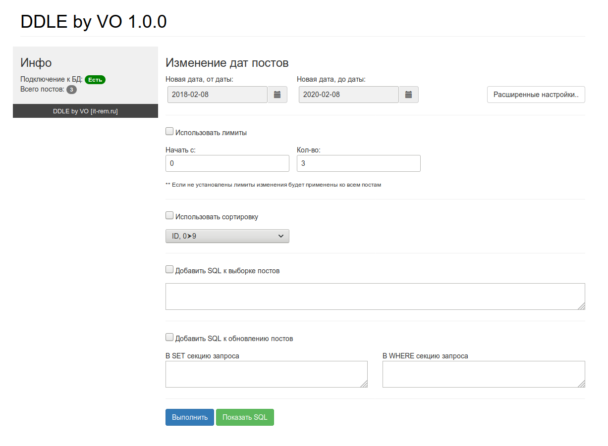
Task: Click the SQL post selection textarea
Action: tap(375, 296)
